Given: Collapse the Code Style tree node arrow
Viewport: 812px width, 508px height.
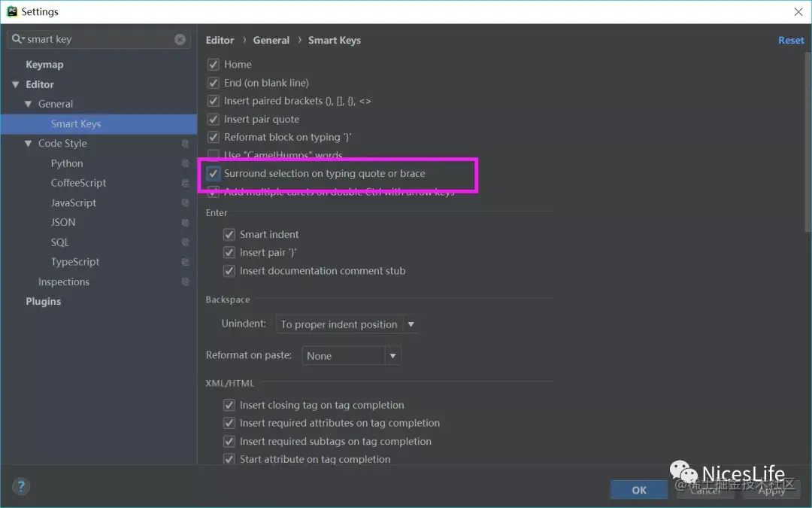Looking at the screenshot, I should pyautogui.click(x=29, y=144).
